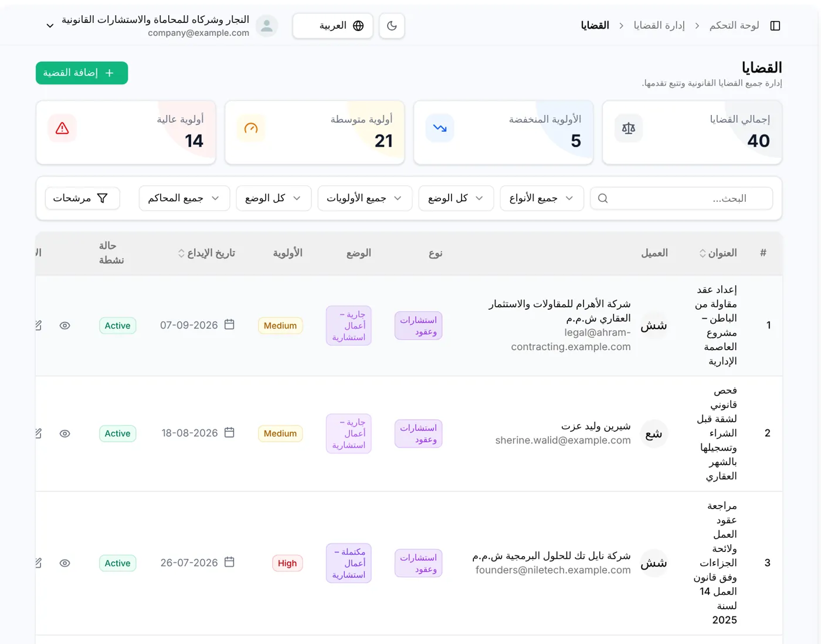Open the كل الوضع dropdown beside جميع المحاكم
The image size is (821, 644).
(273, 198)
